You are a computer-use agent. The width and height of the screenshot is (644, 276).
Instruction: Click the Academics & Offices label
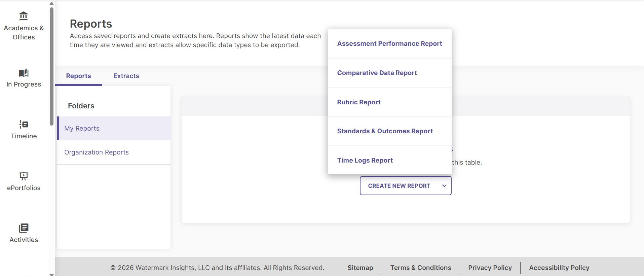click(x=24, y=33)
